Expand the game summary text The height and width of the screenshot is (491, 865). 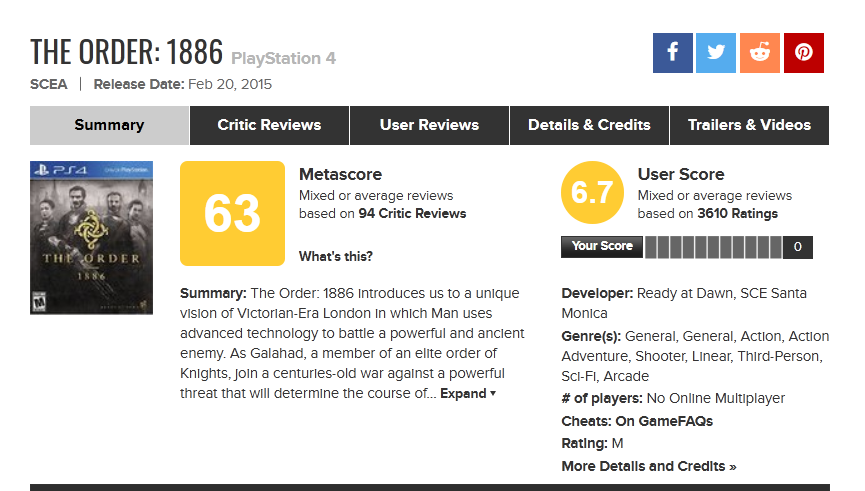point(468,393)
